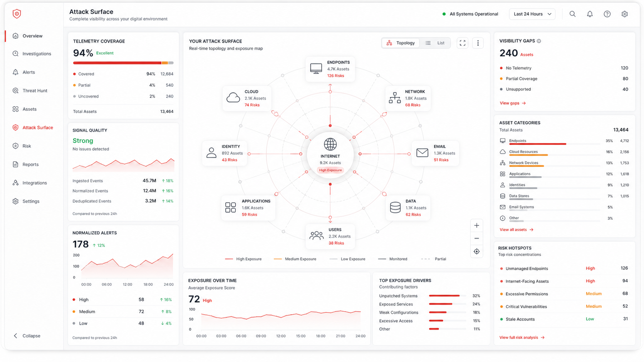644x362 pixels.
Task: Toggle Medium Exposure legend entry
Action: pos(295,259)
